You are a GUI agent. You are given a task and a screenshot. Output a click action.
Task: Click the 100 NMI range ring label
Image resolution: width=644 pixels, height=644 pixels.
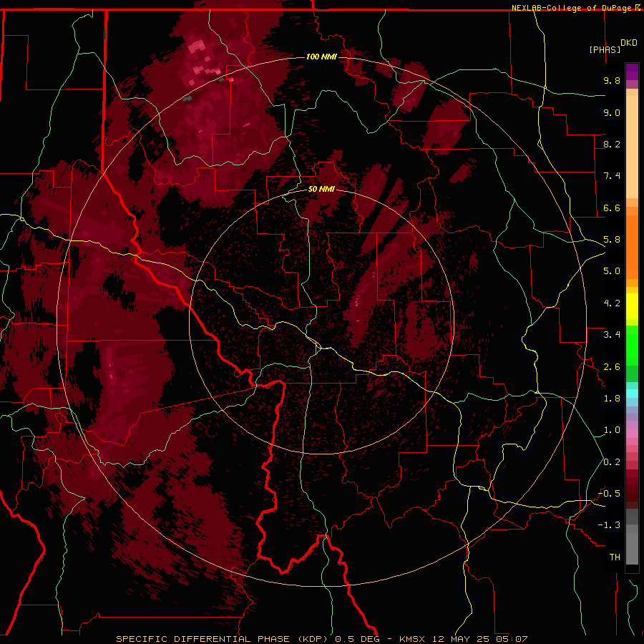pyautogui.click(x=321, y=57)
